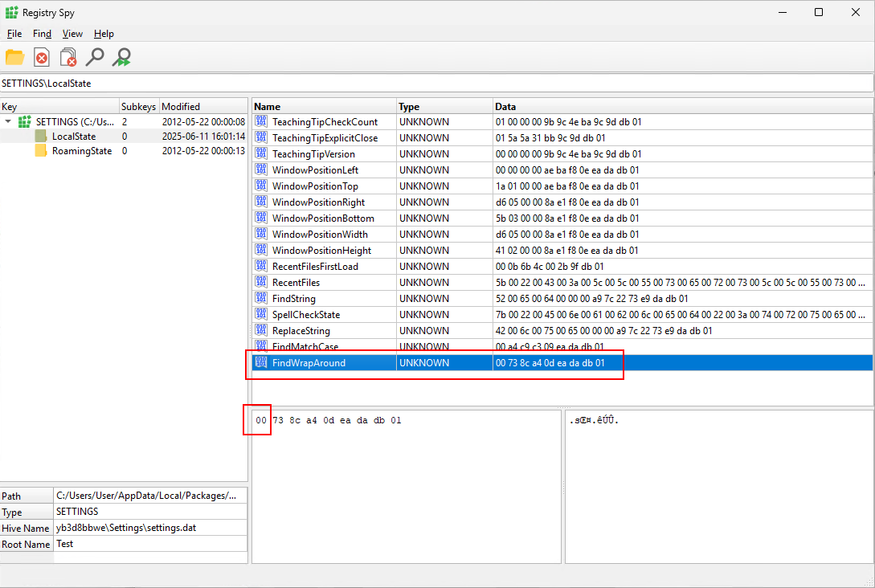The height and width of the screenshot is (588, 875).
Task: Click the binary icon of RecentFilesFirstLoad
Action: click(x=261, y=266)
